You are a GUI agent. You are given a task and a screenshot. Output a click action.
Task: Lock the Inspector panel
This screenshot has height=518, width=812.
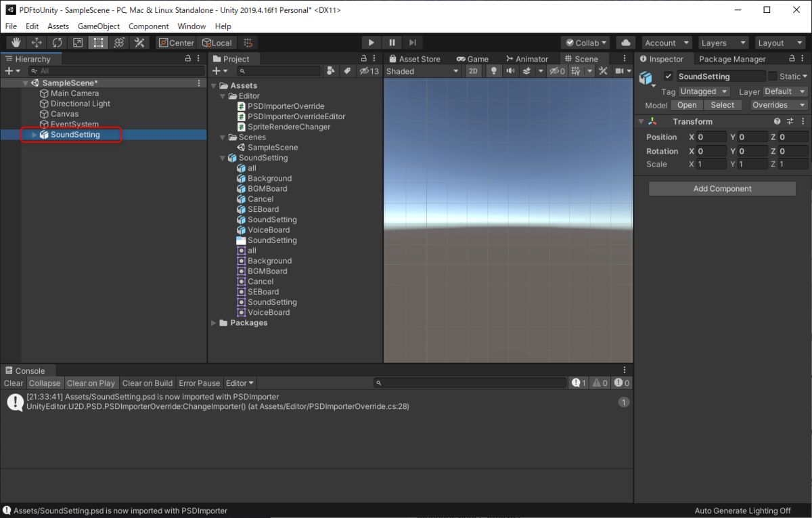[790, 59]
